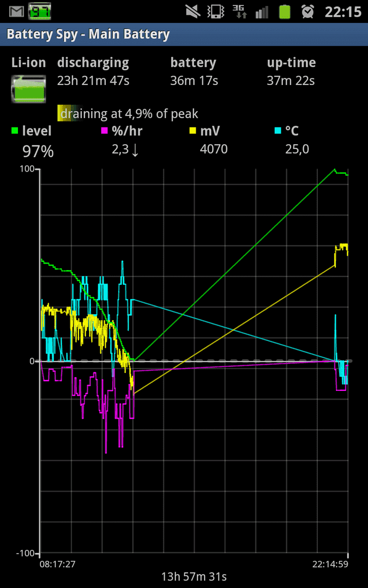Tap the -100 y-axis label
368x588 pixels.
pos(25,553)
